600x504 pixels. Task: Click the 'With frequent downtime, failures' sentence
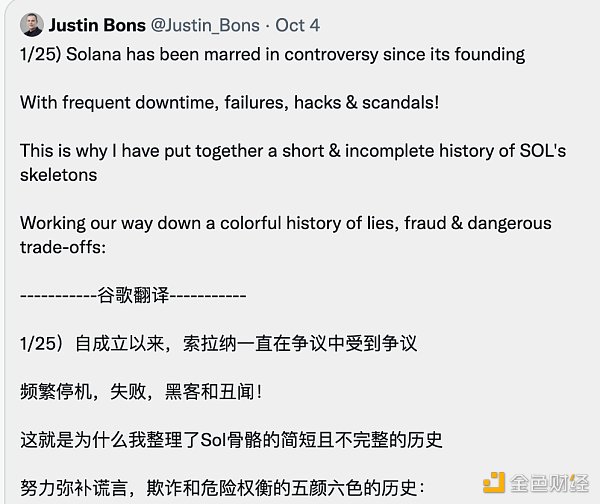230,103
